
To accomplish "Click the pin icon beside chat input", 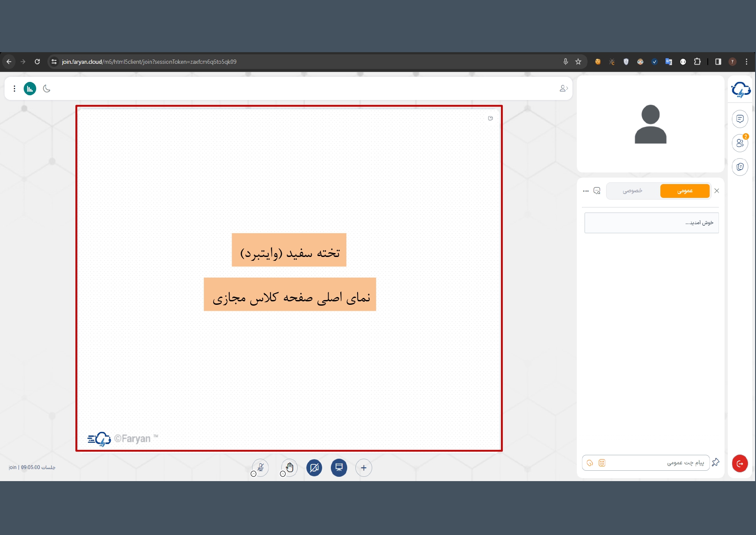I will 716,463.
